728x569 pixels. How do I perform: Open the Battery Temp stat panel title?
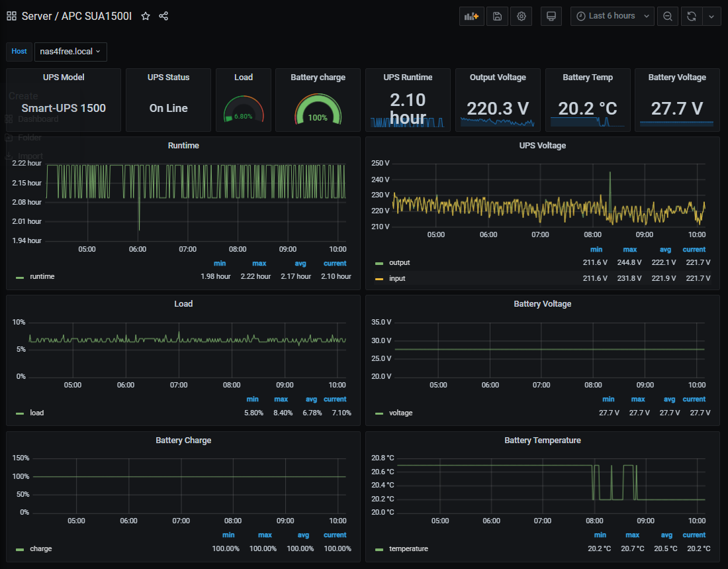tap(588, 77)
